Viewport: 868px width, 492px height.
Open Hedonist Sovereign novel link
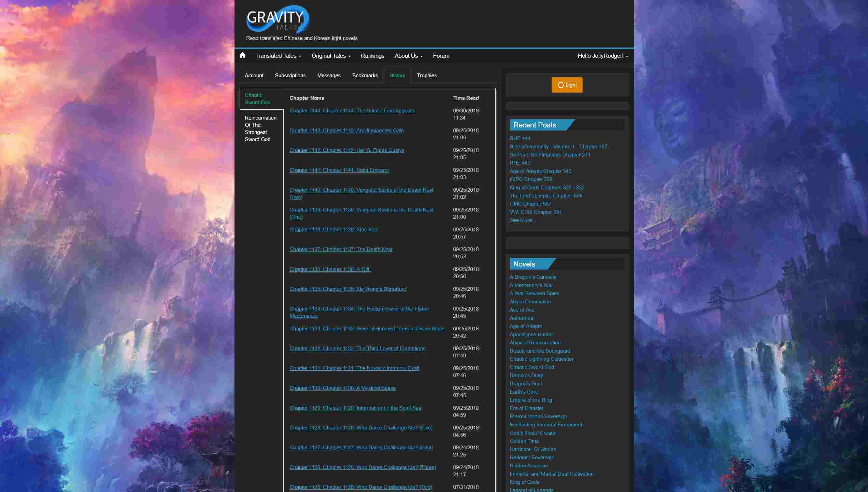point(532,457)
